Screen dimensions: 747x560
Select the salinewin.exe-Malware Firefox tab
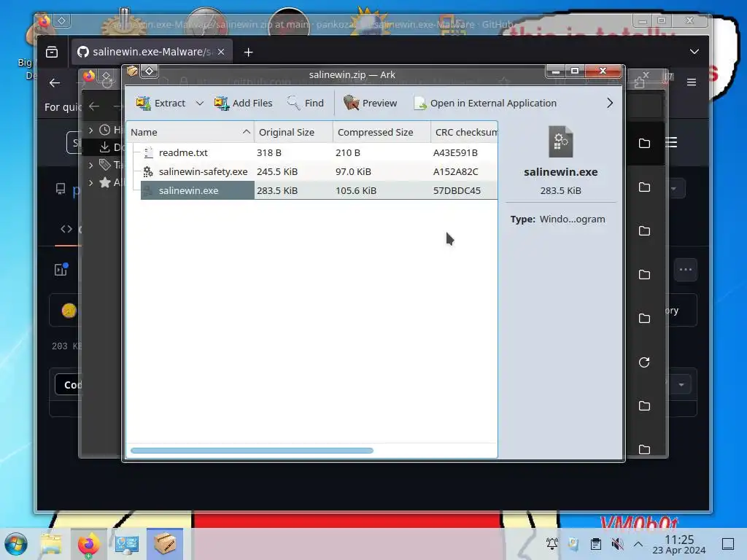(152, 52)
